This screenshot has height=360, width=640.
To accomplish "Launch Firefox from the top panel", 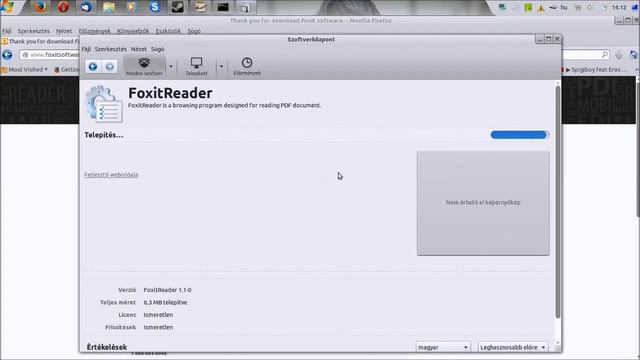I will click(x=40, y=7).
